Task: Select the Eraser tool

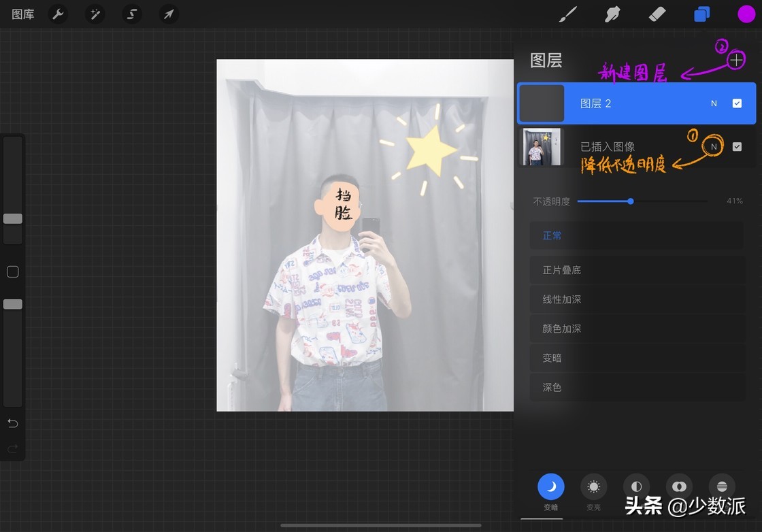Action: tap(657, 14)
